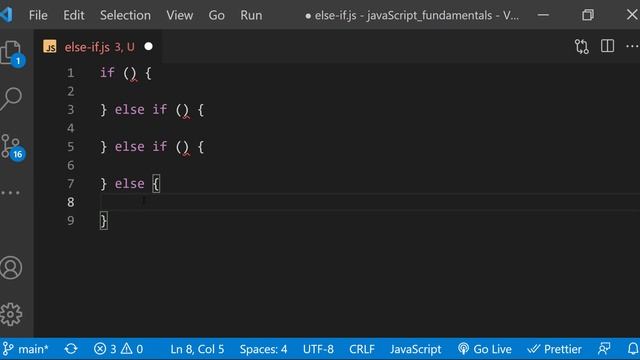Viewport: 640px width, 360px height.
Task: Change encoding via UTF-8
Action: coord(318,349)
